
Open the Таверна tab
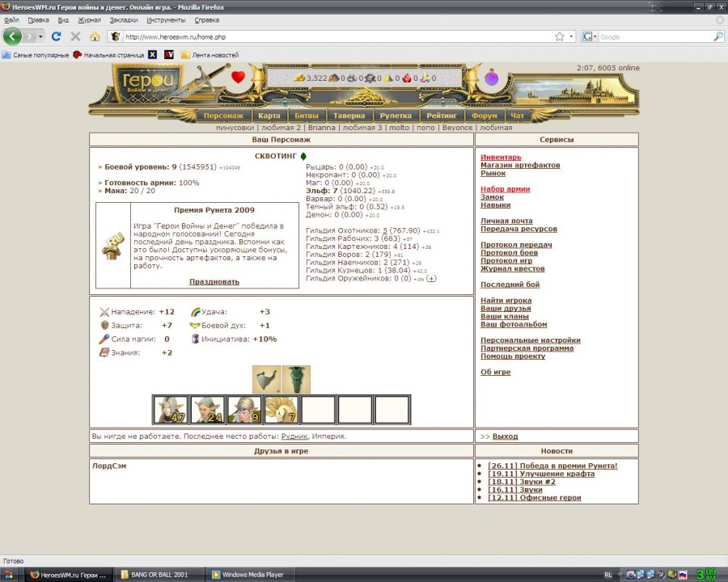pos(349,116)
